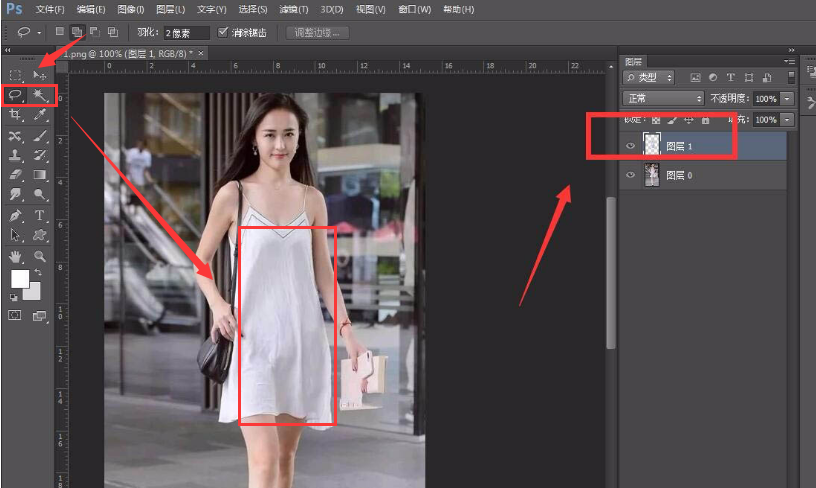Viewport: 816px width, 488px height.
Task: Select the Rectangular Marquee tool
Action: point(15,75)
